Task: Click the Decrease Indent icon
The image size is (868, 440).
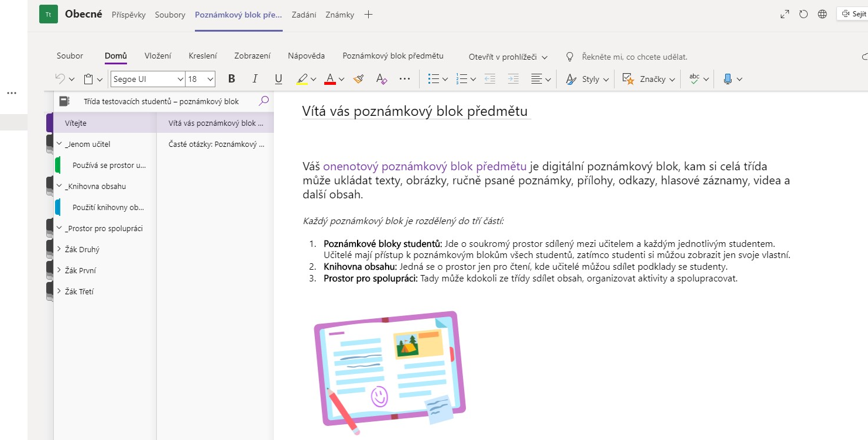Action: coord(490,79)
